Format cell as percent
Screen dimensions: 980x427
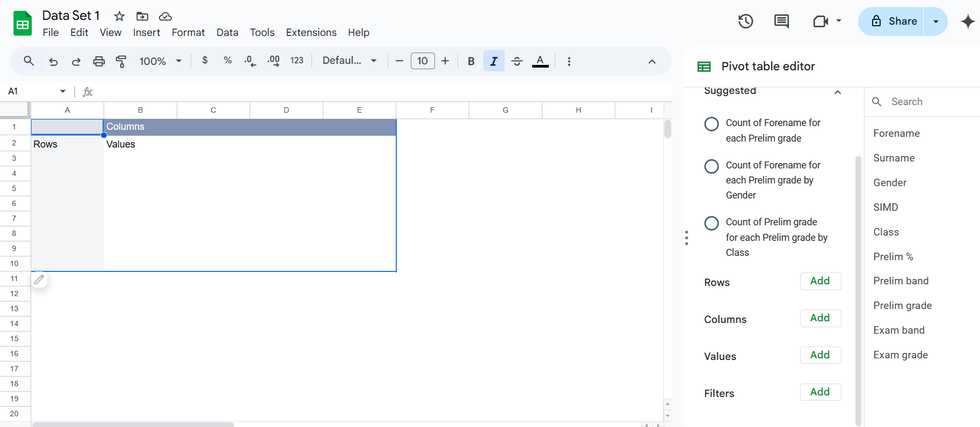(x=228, y=61)
